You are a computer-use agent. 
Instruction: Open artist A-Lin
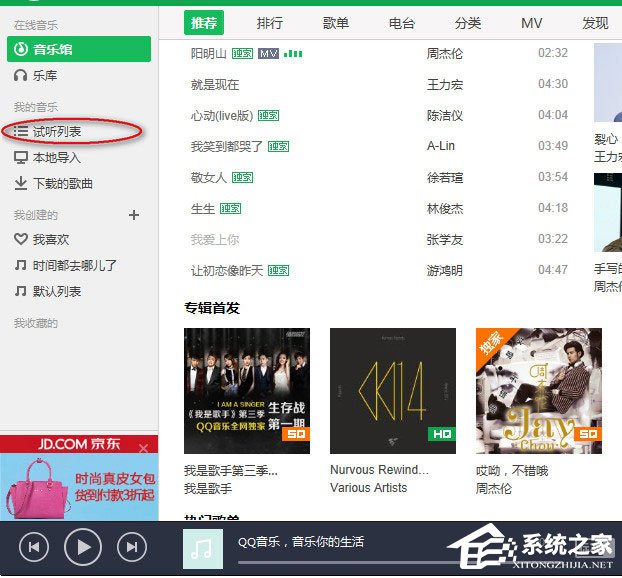pos(441,146)
